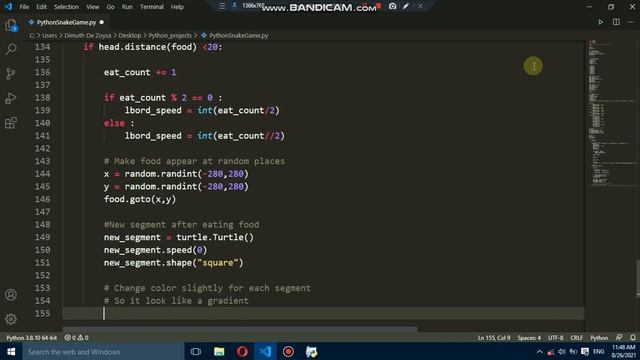Run Python file with play button
Screen dimensions: 640x360
(600, 22)
